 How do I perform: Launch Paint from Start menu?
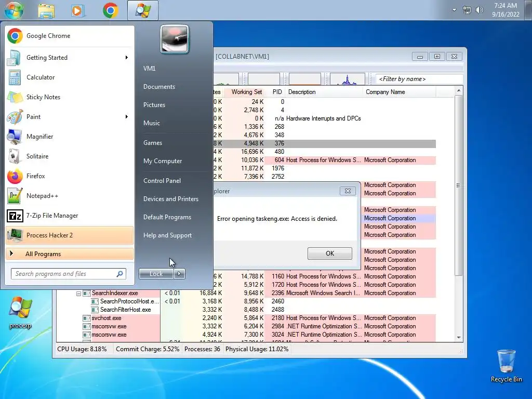[x=70, y=117]
